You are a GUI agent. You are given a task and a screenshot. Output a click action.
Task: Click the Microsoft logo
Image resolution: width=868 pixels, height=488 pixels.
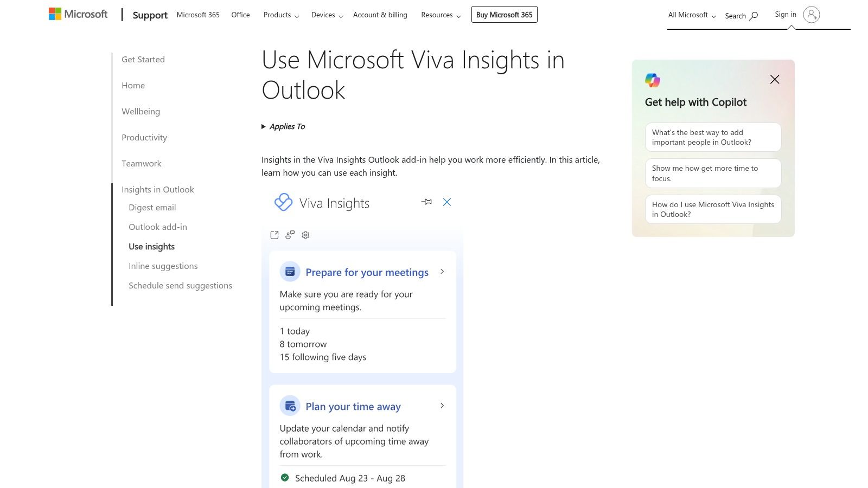pos(78,14)
